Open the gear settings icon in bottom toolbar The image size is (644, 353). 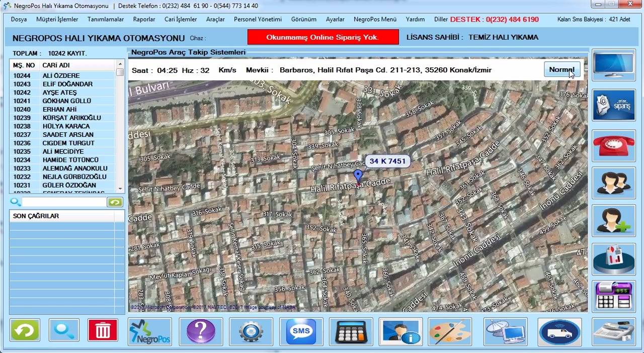pyautogui.click(x=251, y=331)
